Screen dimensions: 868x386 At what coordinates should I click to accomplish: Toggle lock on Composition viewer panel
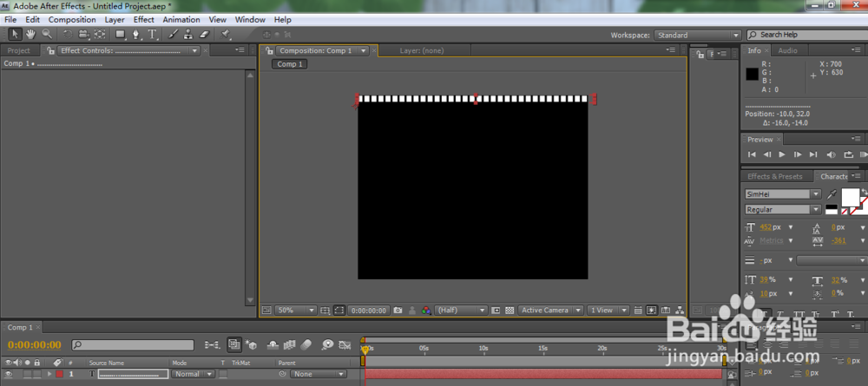[x=269, y=50]
